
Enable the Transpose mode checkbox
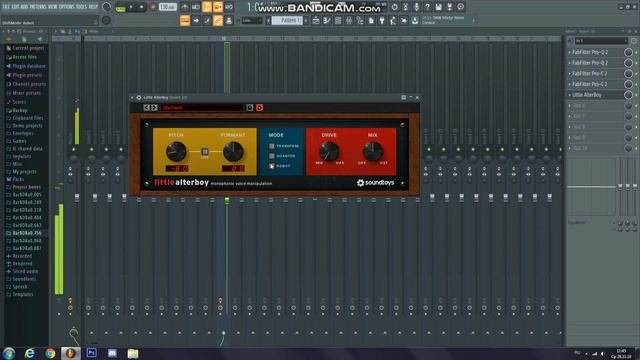272,146
